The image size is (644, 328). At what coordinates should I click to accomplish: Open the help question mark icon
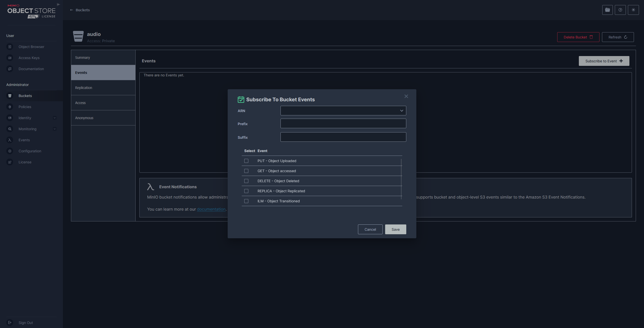click(x=620, y=10)
